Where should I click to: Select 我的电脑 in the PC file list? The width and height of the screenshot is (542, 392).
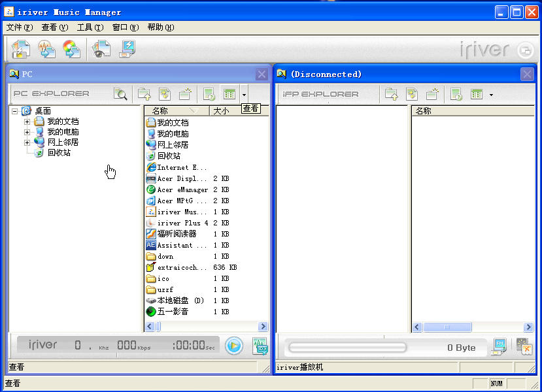(167, 134)
